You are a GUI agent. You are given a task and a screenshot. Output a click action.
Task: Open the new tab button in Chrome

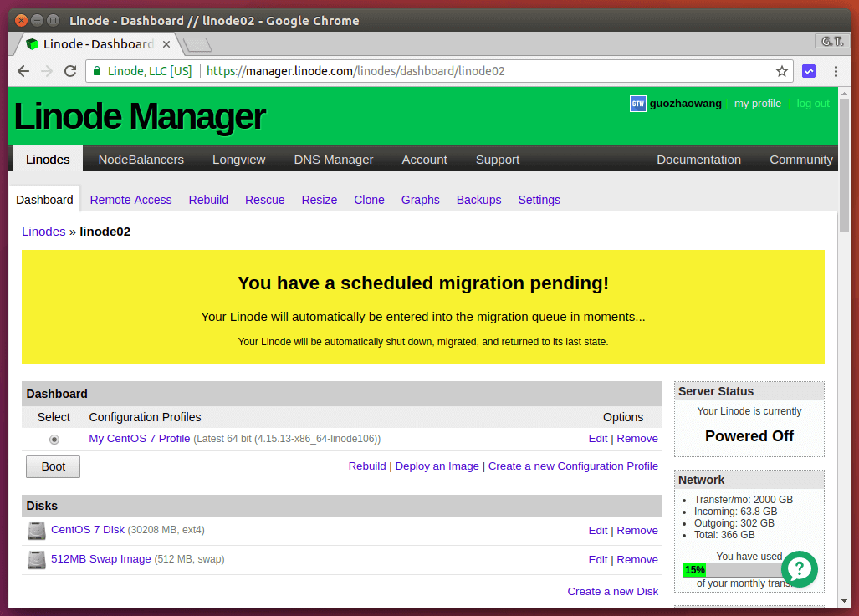pos(197,44)
